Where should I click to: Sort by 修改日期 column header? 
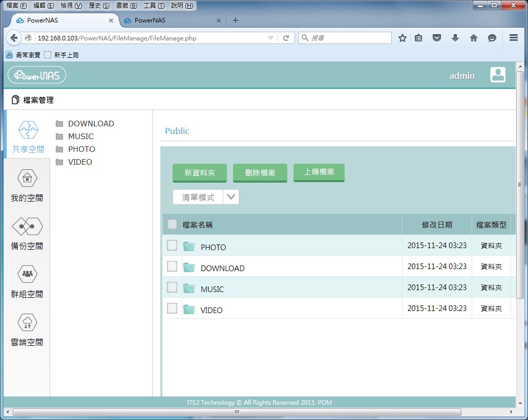point(437,225)
